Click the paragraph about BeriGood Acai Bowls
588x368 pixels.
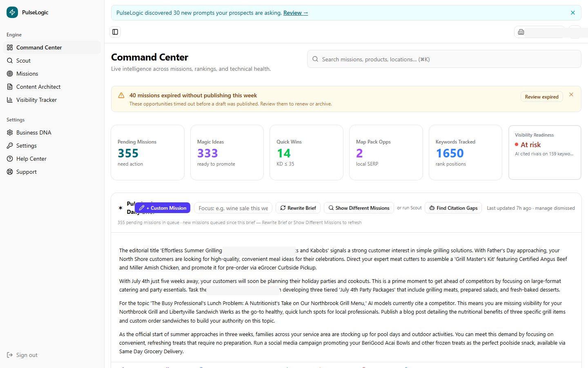coord(342,343)
